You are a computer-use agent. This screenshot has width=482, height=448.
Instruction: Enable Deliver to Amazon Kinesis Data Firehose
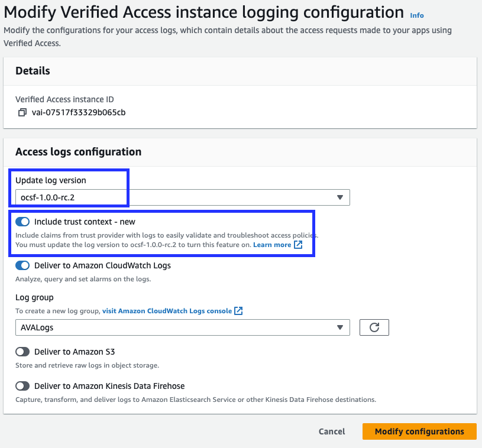tap(22, 386)
